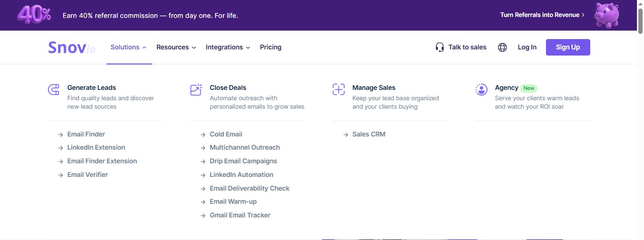
Task: Open the Close Deals heading
Action: pos(228,88)
